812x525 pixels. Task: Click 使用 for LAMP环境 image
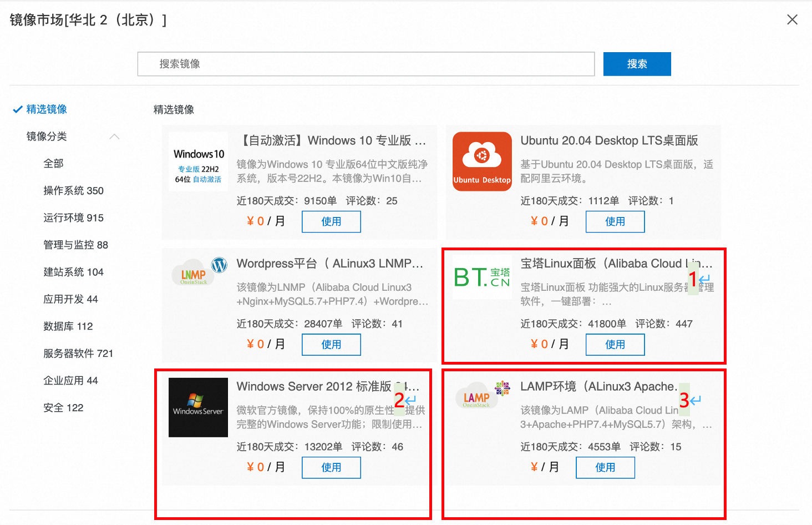click(x=605, y=468)
